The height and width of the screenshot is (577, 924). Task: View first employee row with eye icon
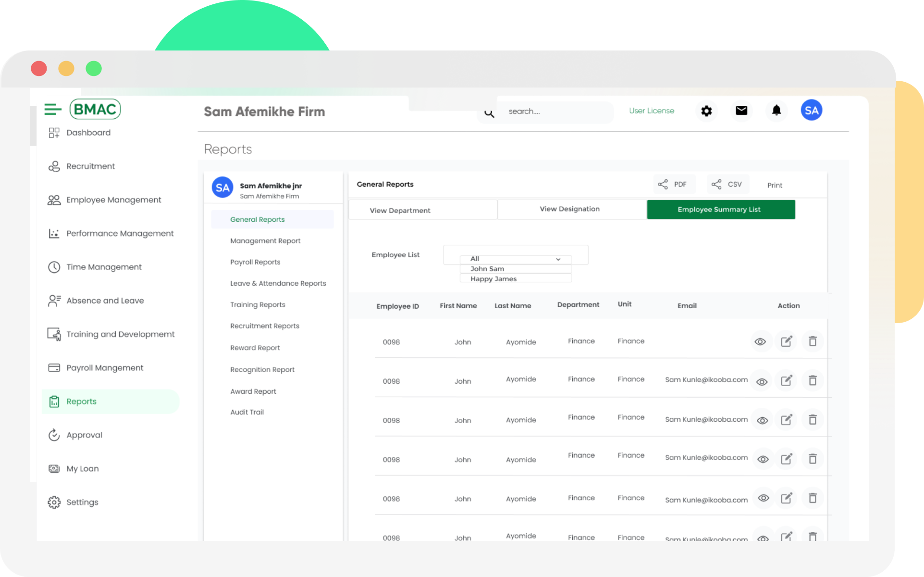point(760,342)
